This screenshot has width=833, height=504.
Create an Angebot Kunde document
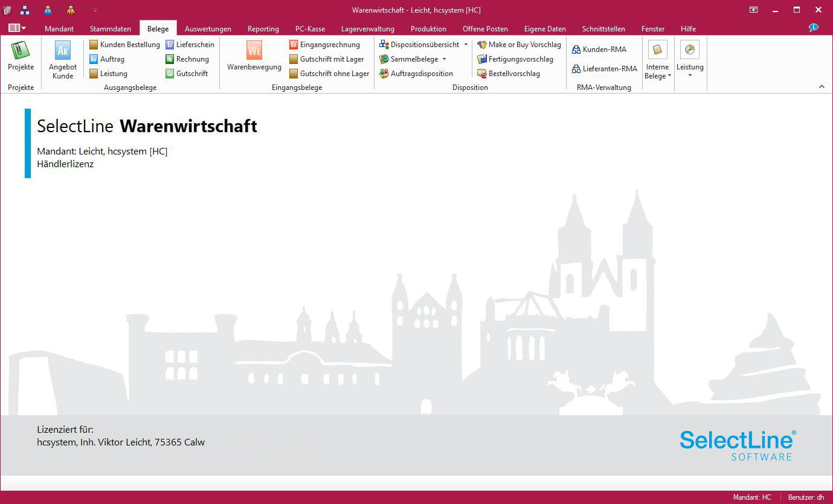63,59
